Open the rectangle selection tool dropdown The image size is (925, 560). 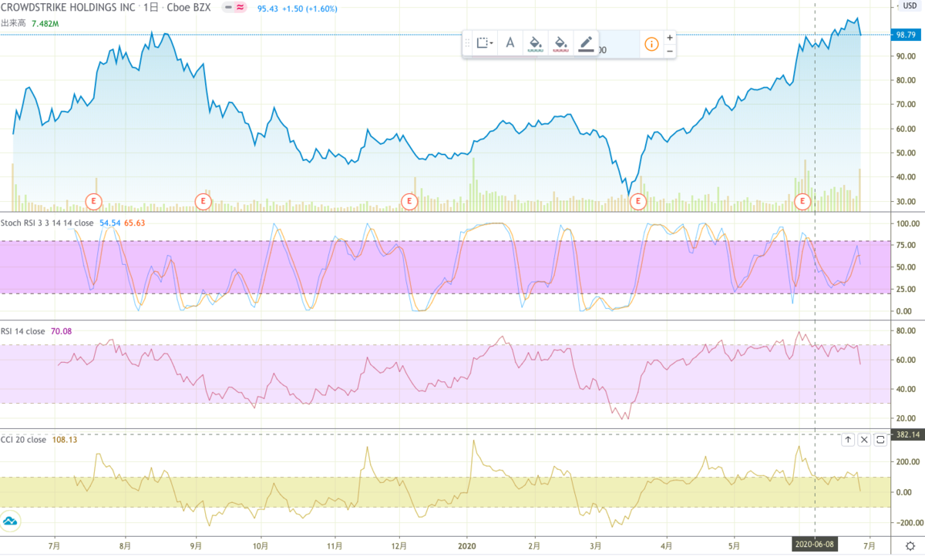point(485,43)
